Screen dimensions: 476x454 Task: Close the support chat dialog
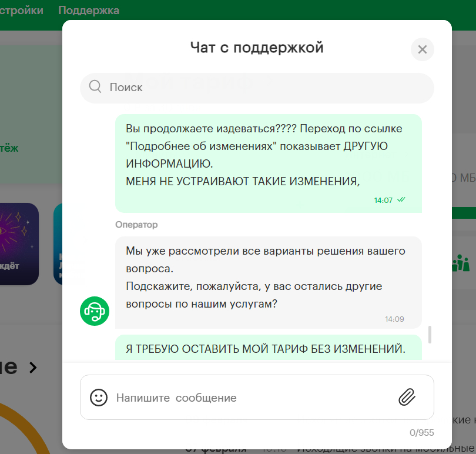[x=423, y=49]
